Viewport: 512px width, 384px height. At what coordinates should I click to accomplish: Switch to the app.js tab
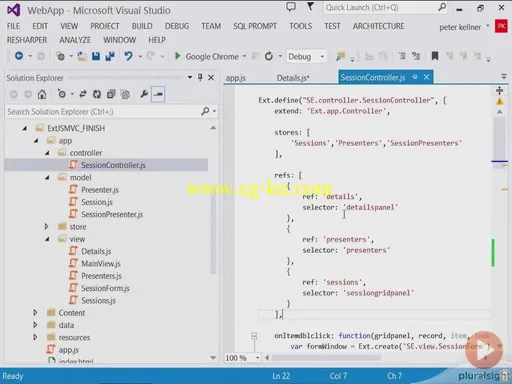[x=236, y=78]
